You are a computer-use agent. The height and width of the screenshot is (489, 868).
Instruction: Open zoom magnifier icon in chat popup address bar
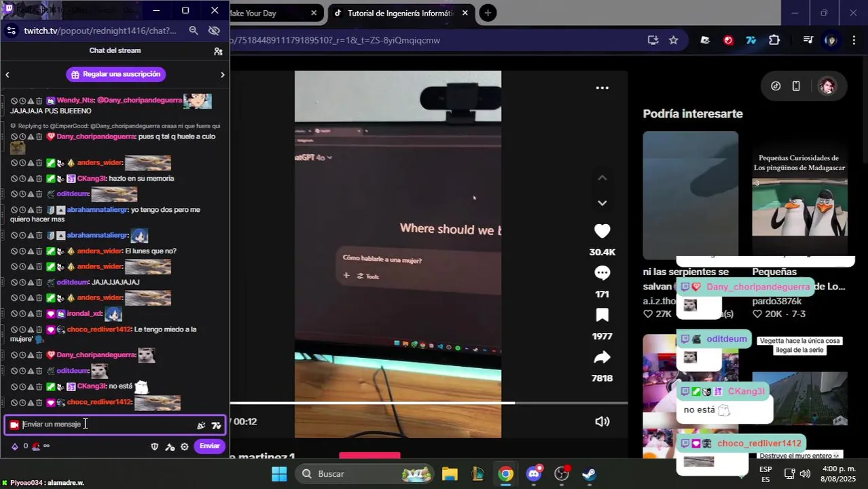(x=194, y=31)
